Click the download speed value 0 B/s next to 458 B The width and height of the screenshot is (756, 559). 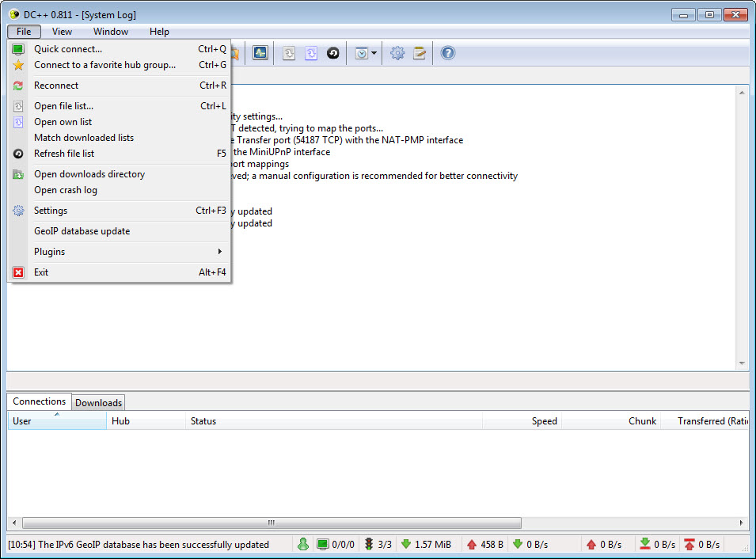[537, 545]
